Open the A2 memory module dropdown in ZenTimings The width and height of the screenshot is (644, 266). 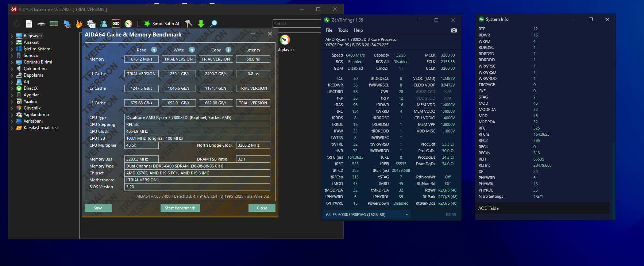coord(367,215)
